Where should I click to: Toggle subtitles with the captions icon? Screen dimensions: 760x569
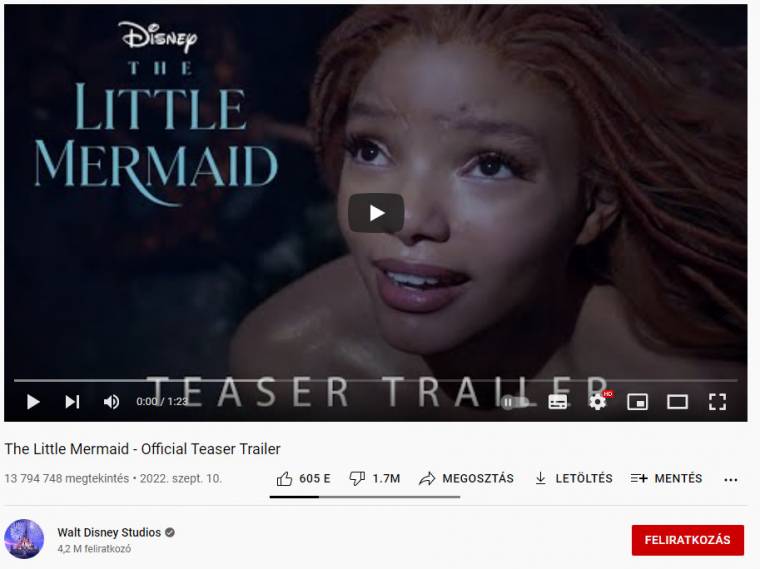[558, 402]
